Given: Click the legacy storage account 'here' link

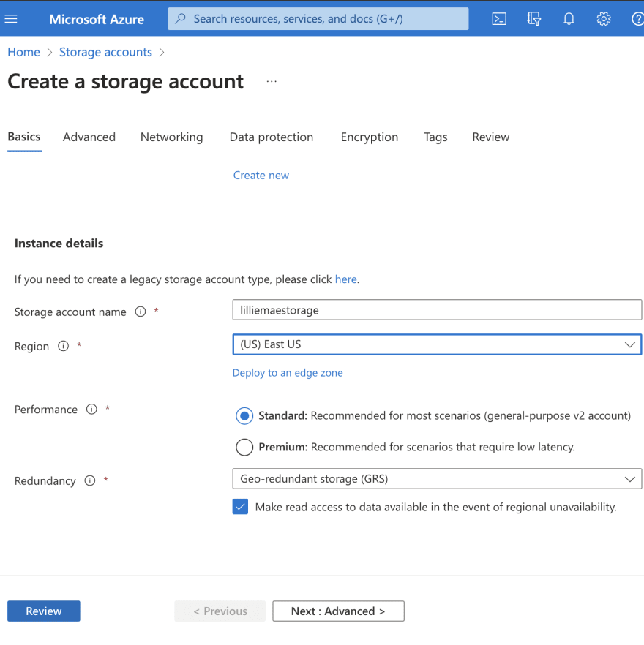Looking at the screenshot, I should (x=346, y=279).
